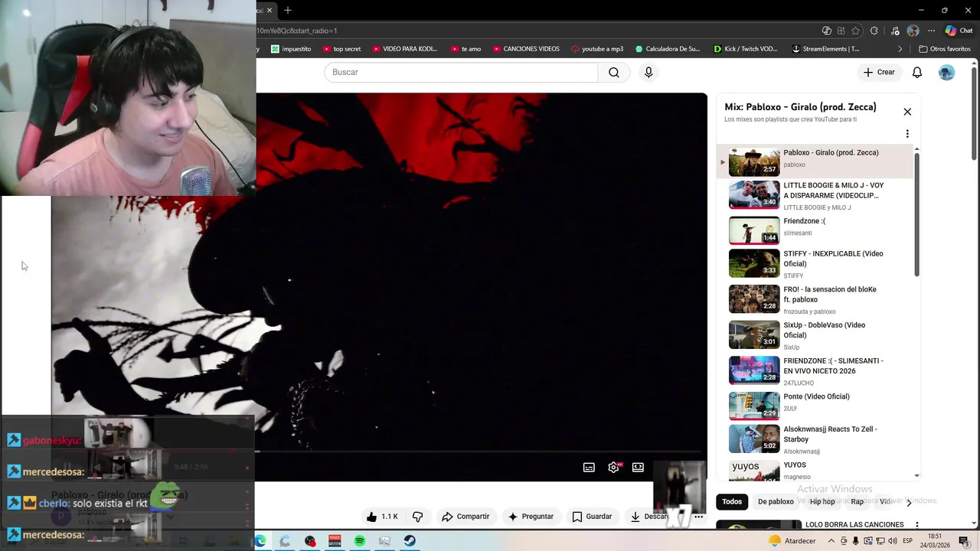980x551 pixels.
Task: Open te amo bookmark
Action: [465, 49]
